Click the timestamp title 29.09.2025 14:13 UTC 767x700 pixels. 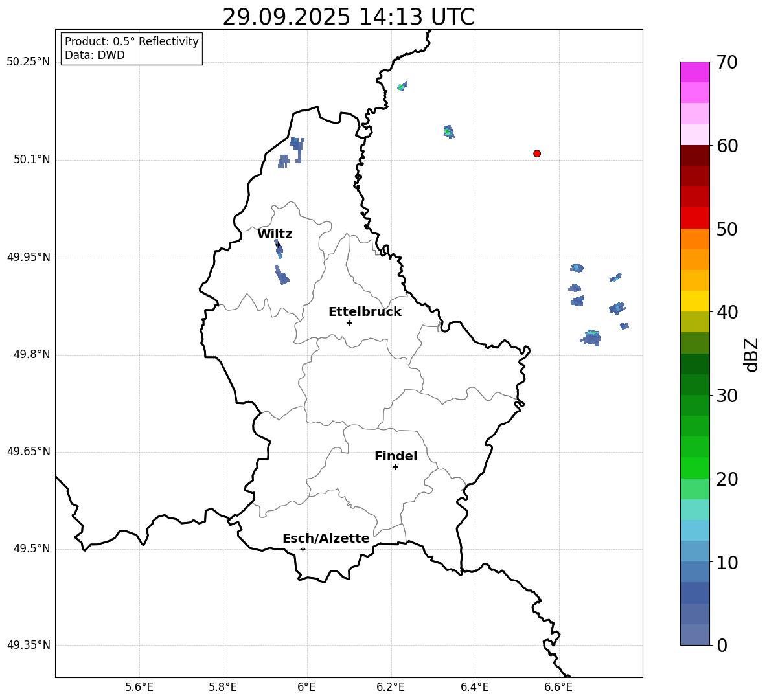pos(349,17)
